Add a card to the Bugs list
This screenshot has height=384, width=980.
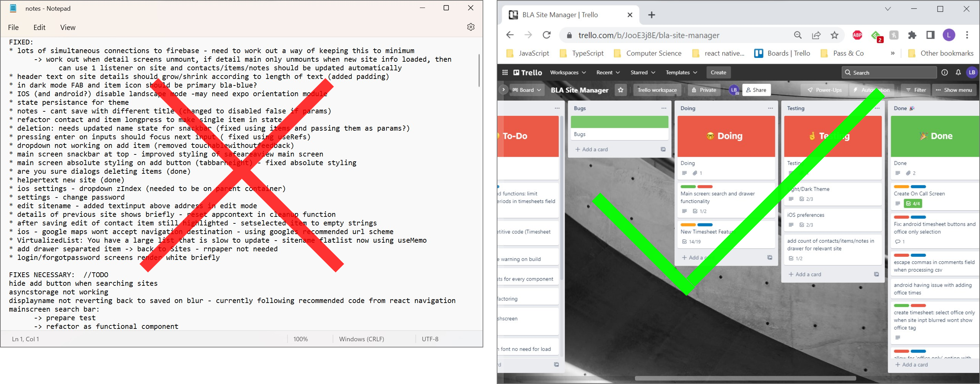pyautogui.click(x=591, y=149)
